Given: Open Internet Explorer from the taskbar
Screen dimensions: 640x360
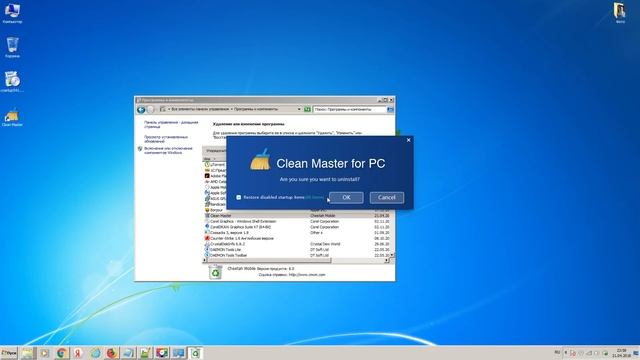Looking at the screenshot, I should click(95, 353).
